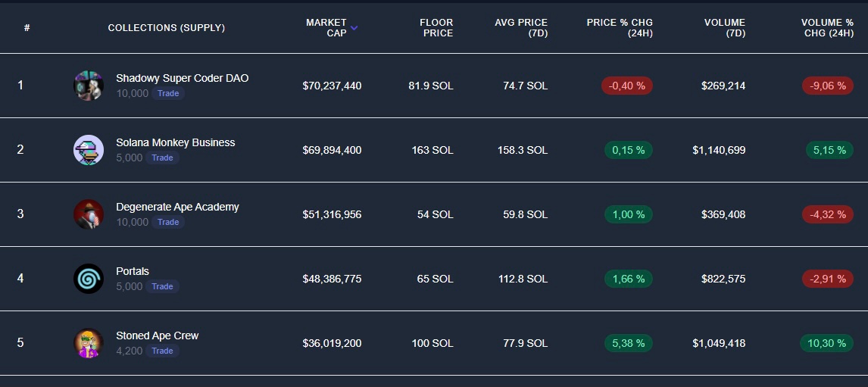Click average price 112.8 SOL
The height and width of the screenshot is (387, 868).
click(x=523, y=279)
